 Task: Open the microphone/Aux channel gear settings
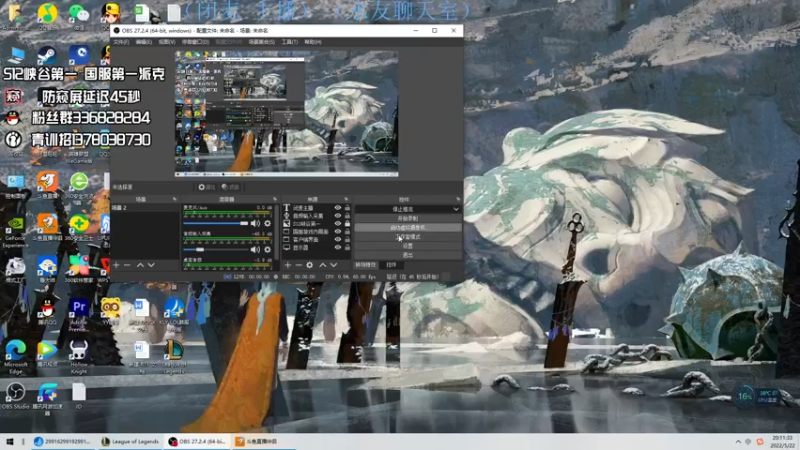tap(267, 223)
